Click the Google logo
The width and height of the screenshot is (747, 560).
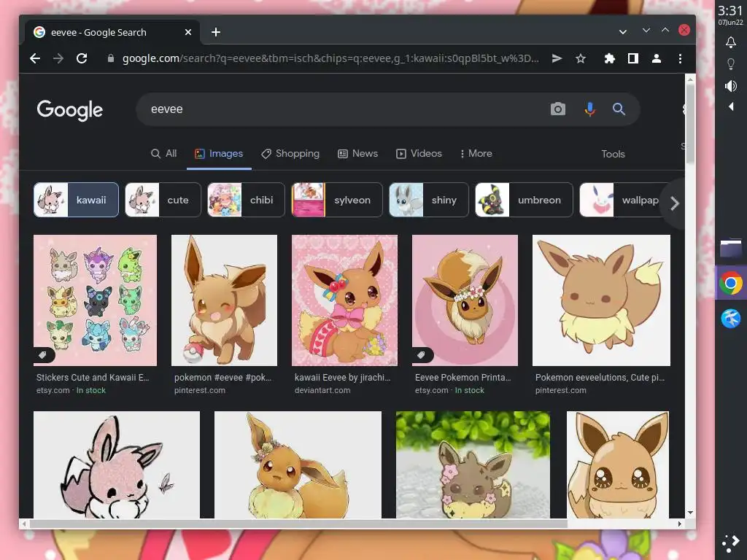70,110
